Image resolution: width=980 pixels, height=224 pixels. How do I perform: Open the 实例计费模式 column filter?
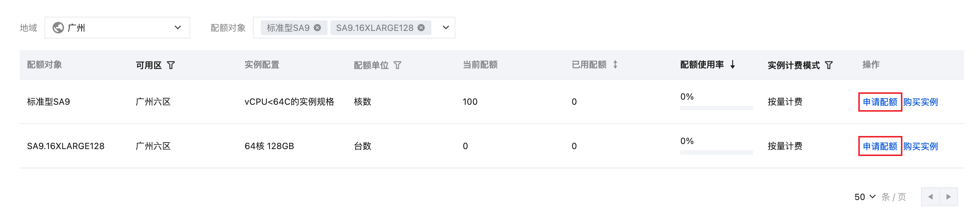point(828,65)
